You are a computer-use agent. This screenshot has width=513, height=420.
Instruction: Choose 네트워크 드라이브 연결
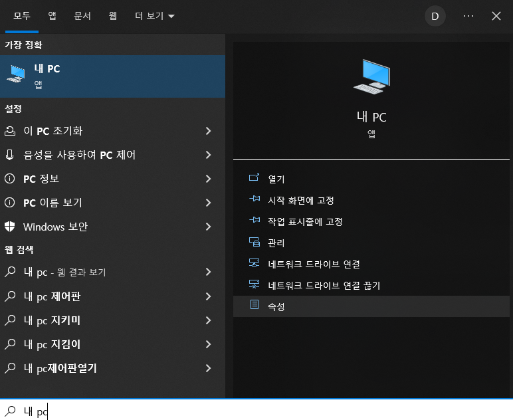click(x=371, y=264)
